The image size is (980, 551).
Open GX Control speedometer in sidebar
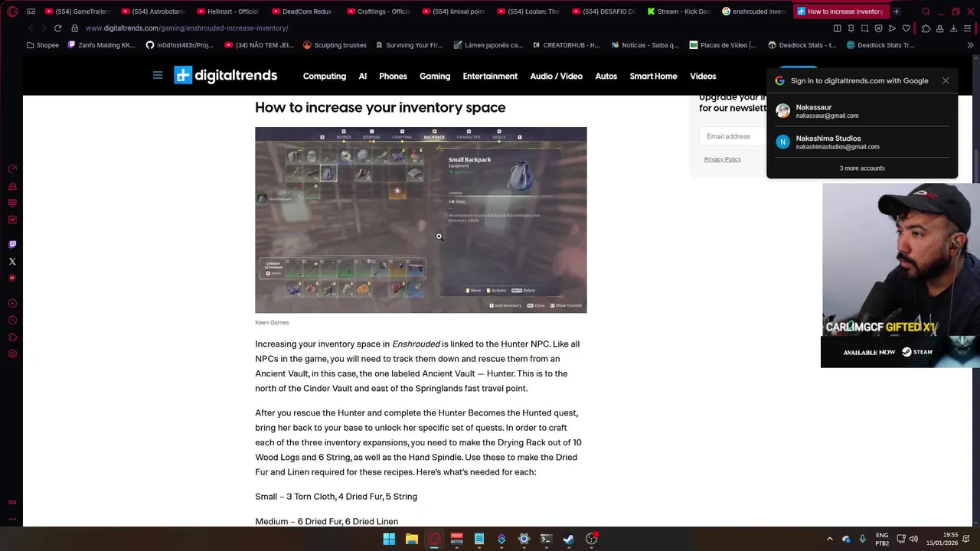[x=12, y=169]
